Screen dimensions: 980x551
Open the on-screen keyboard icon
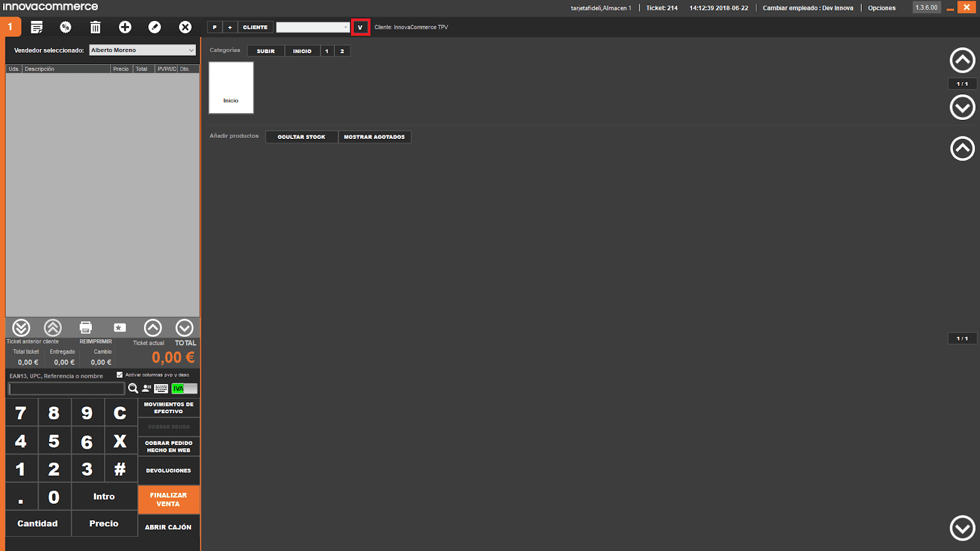161,388
